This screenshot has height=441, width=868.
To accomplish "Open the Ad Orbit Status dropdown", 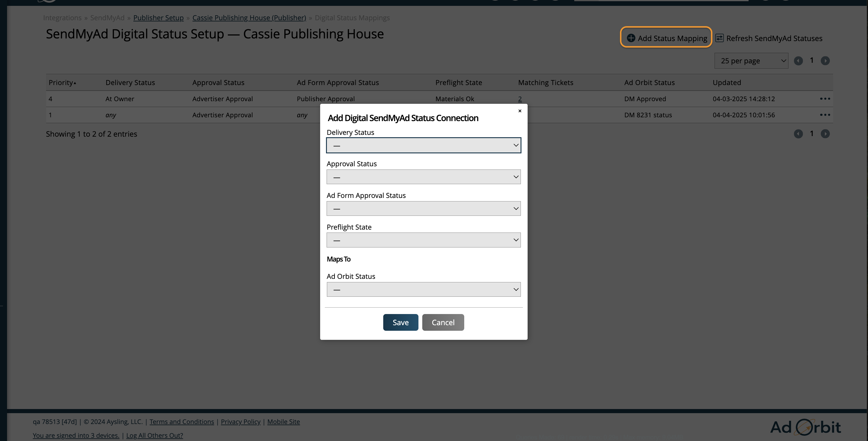I will [x=423, y=289].
